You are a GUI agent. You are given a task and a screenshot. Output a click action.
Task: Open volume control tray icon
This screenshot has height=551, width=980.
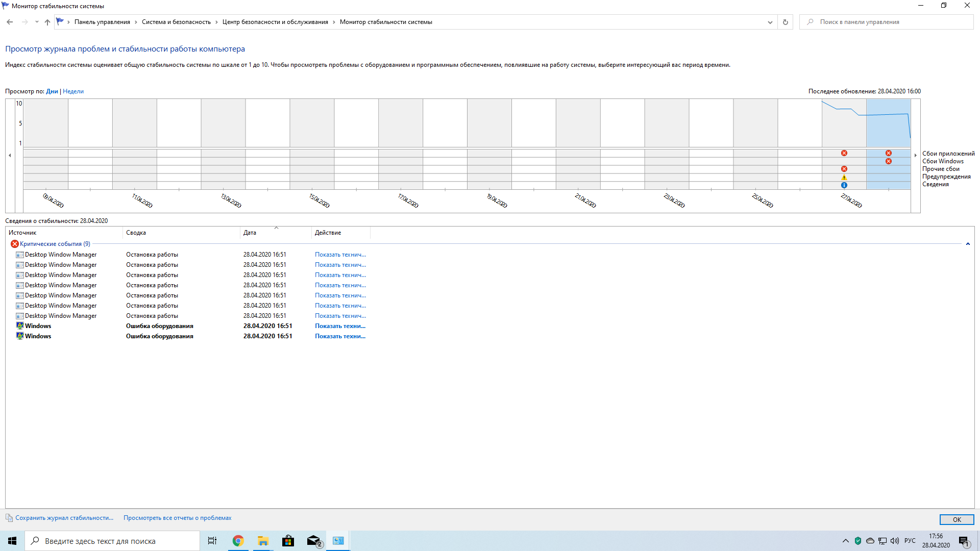(895, 541)
